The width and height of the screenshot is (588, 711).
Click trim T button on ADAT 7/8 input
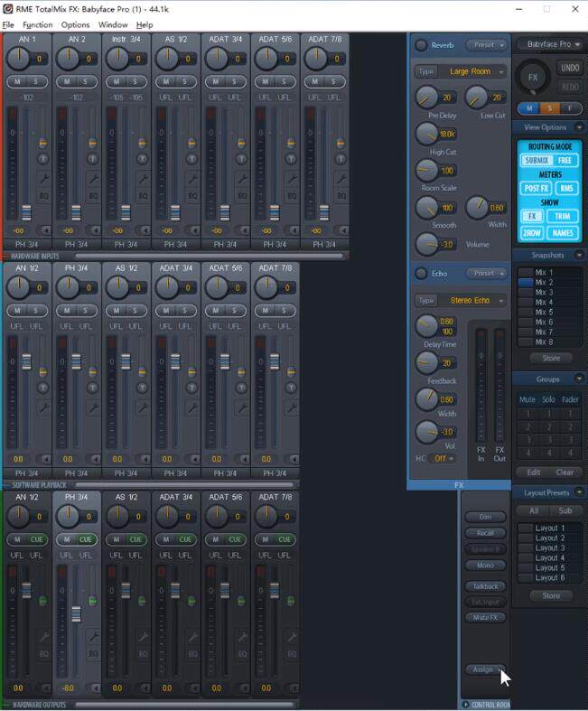point(341,159)
